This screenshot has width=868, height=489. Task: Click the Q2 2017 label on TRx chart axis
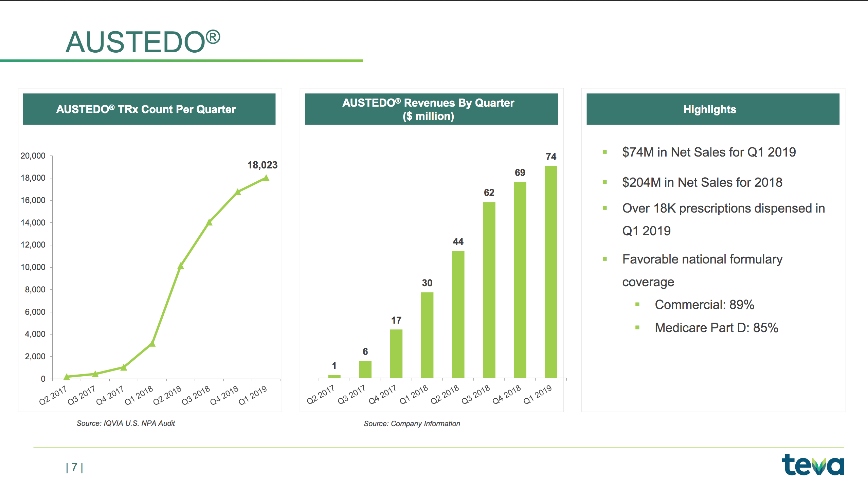[53, 396]
